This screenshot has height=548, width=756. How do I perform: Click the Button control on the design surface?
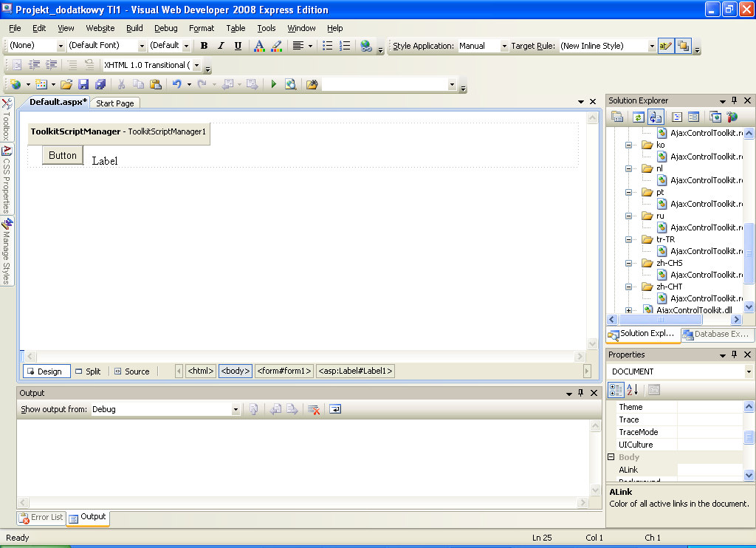click(x=63, y=155)
